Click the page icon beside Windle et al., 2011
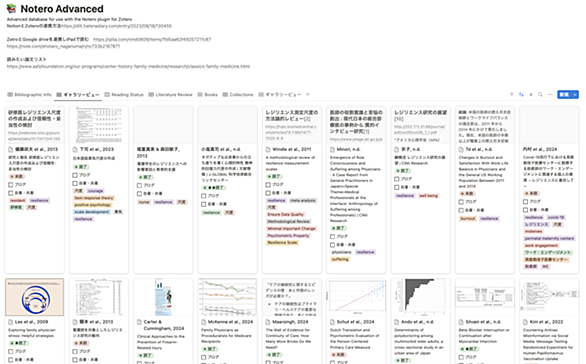 pos(268,149)
